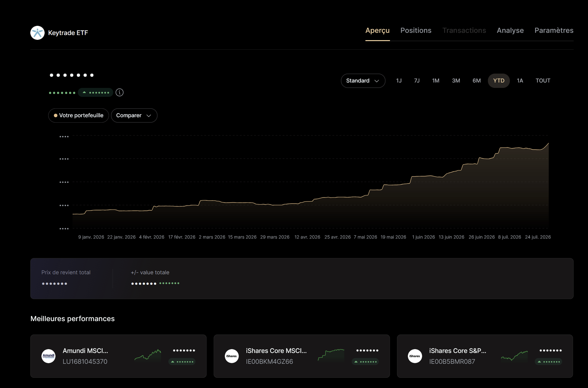588x388 pixels.
Task: Click the iShares Core S&P logo
Action: [x=415, y=356]
